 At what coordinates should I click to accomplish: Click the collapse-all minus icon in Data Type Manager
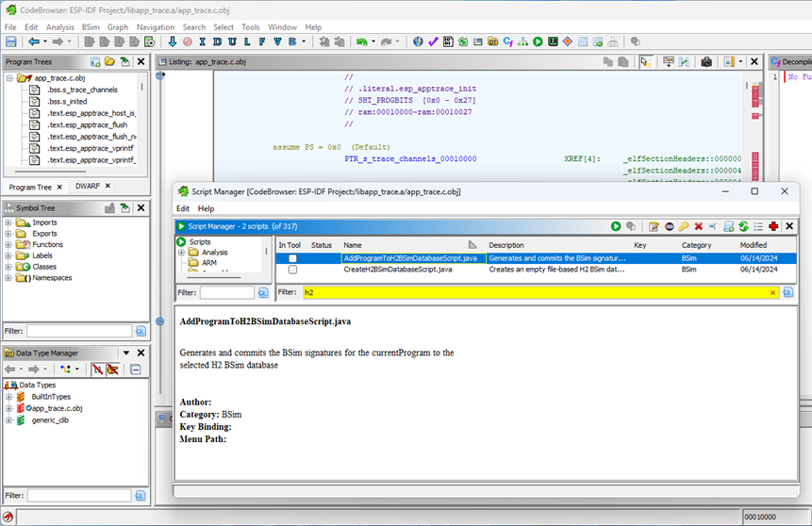(135, 370)
